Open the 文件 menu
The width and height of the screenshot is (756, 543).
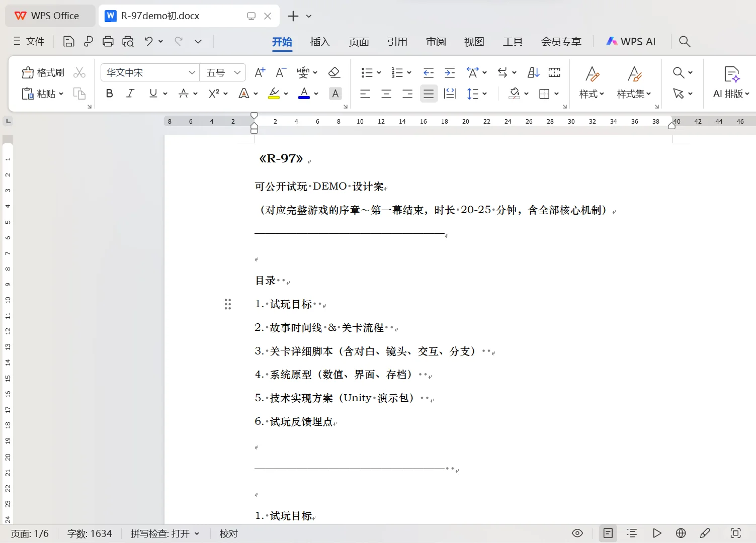pos(29,41)
